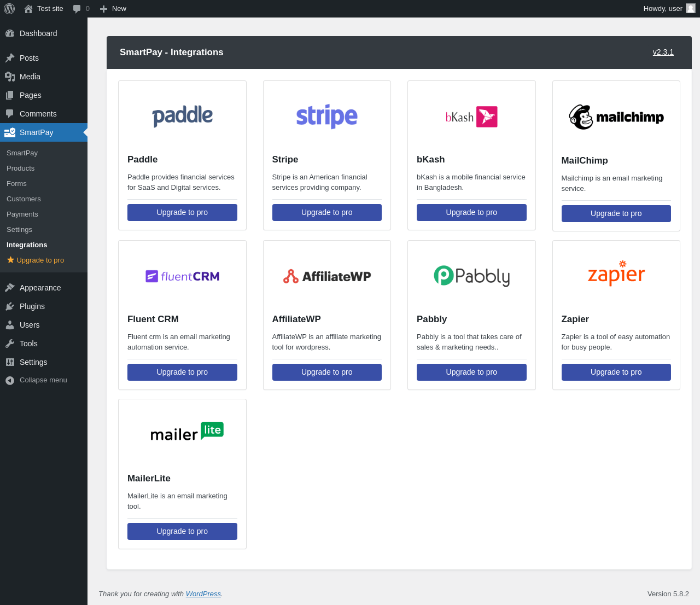Click the Zapier logo
The width and height of the screenshot is (700, 605).
pos(616,273)
